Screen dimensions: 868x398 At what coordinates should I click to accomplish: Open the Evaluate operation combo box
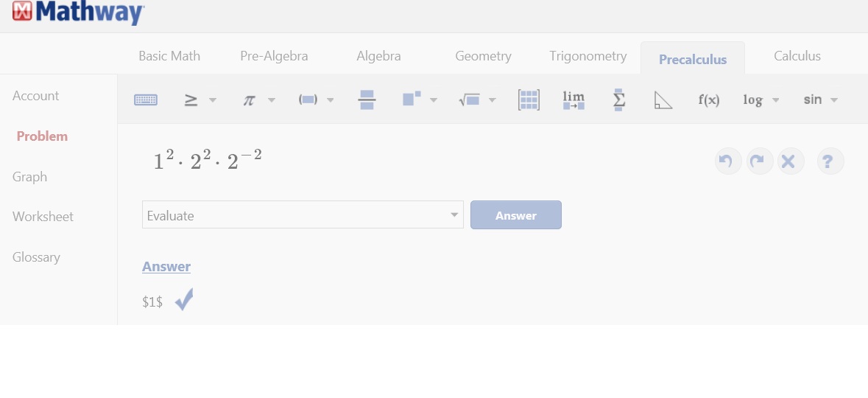click(x=303, y=215)
